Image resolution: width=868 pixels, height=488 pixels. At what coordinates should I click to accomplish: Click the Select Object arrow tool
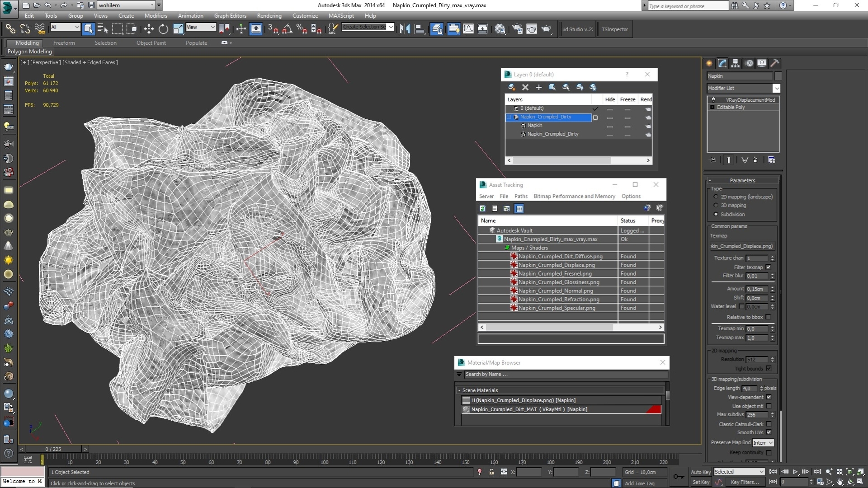click(88, 29)
